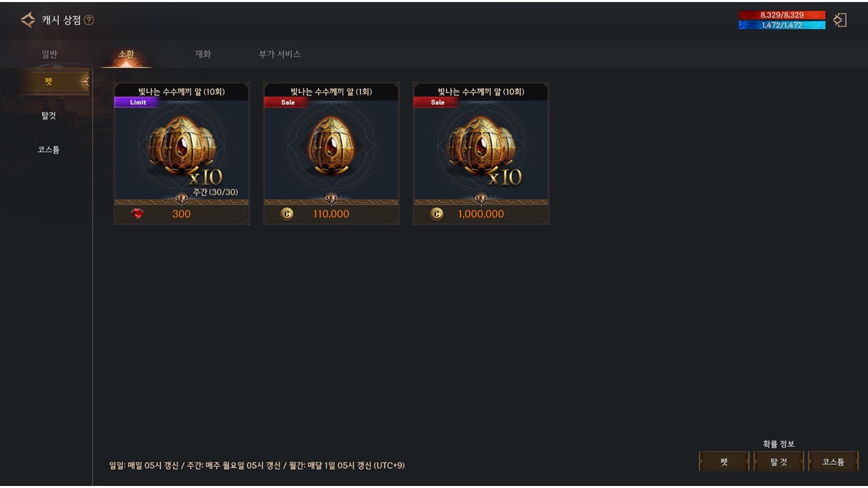Screen dimensions: 868x488
Task: Choose the 코스튬 category in the sidebar
Action: pyautogui.click(x=48, y=150)
